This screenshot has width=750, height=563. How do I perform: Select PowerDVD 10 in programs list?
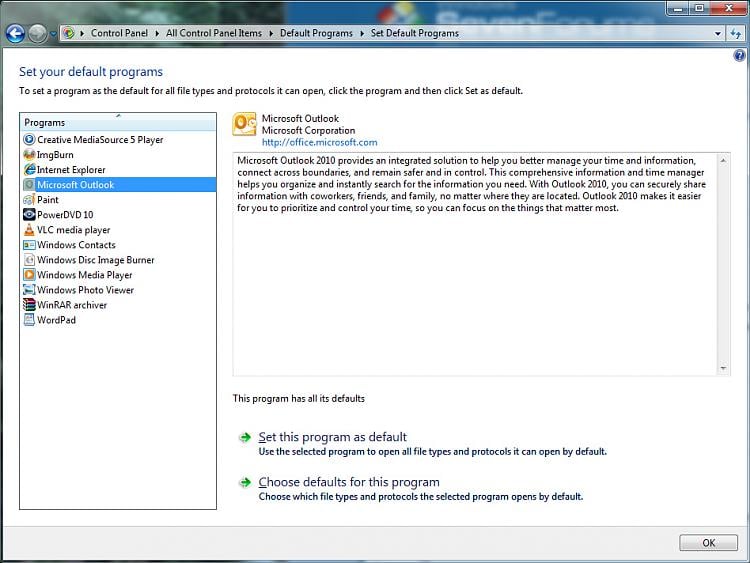coord(118,214)
